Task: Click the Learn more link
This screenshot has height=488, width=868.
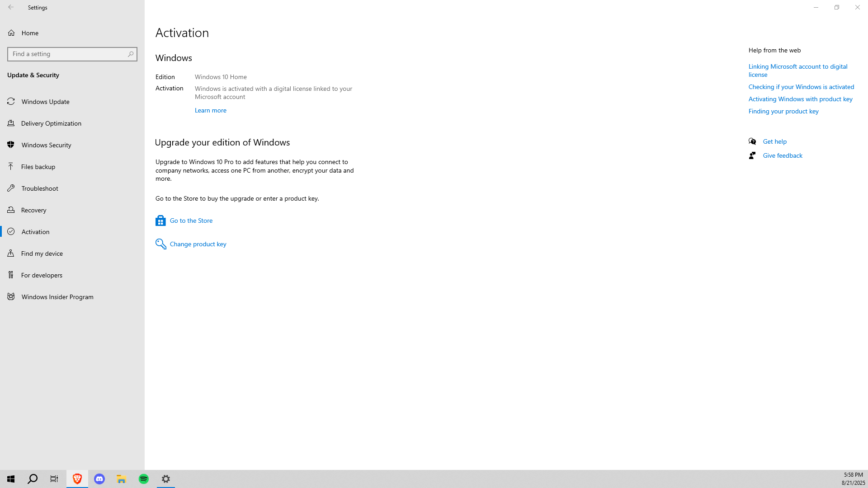Action: coord(211,110)
